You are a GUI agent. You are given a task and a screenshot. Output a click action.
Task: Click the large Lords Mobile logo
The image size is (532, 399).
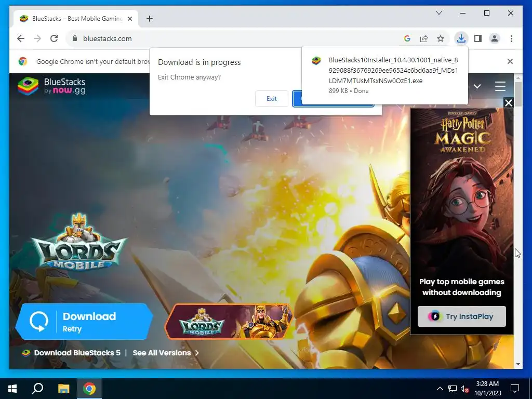tap(79, 242)
